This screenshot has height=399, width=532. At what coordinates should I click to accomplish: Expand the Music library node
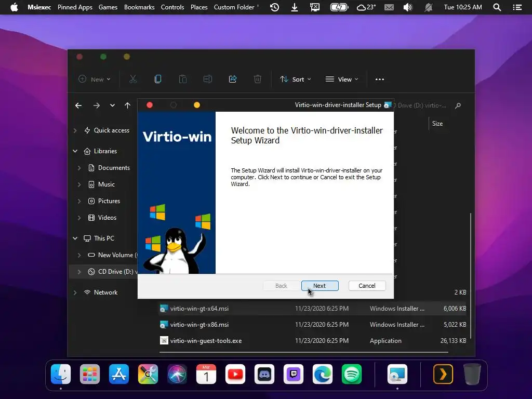tap(79, 184)
